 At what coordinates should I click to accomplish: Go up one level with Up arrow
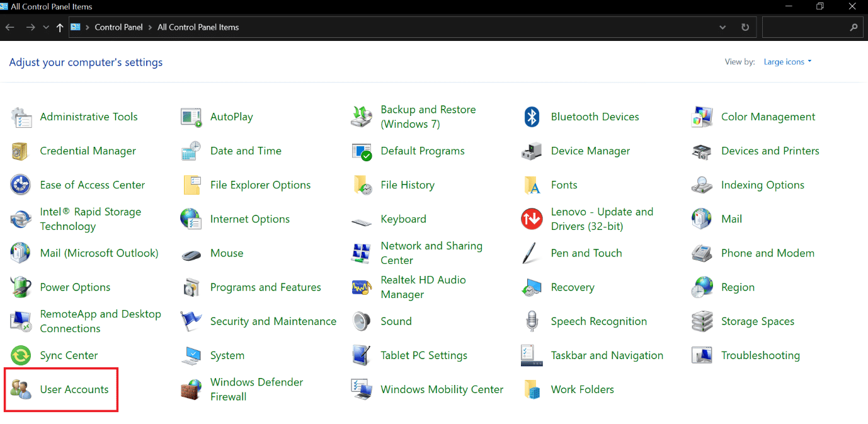[x=60, y=28]
